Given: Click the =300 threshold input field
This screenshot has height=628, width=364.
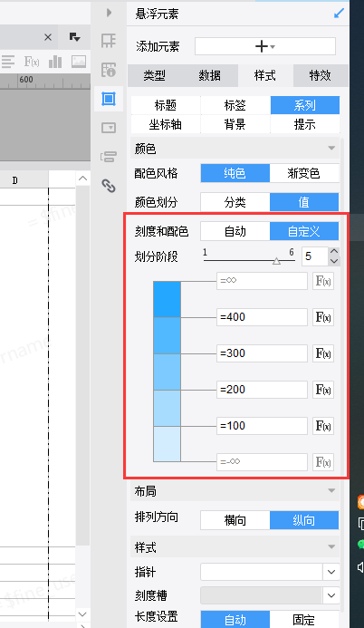Looking at the screenshot, I should pos(262,353).
